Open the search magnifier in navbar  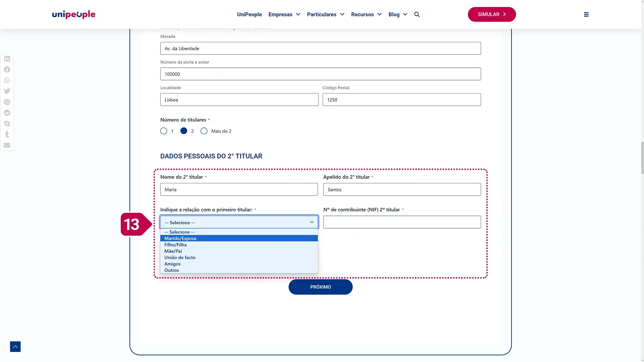point(417,14)
